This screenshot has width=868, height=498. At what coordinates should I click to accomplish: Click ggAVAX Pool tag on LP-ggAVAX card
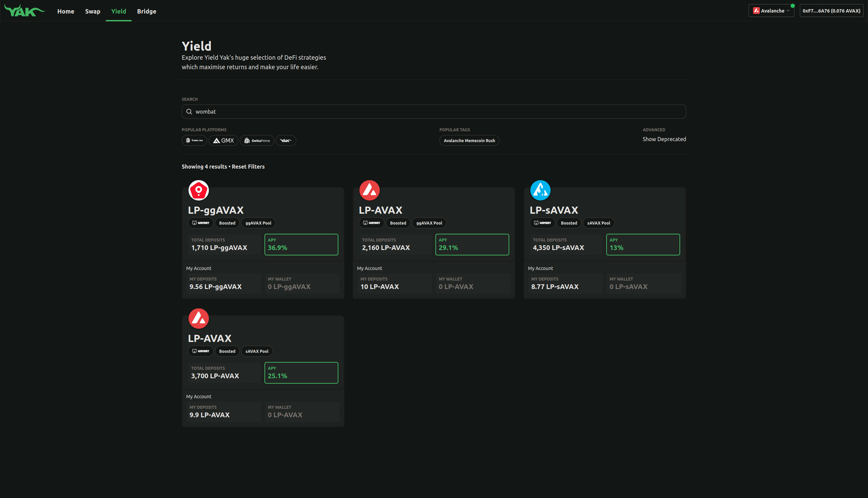click(x=258, y=223)
